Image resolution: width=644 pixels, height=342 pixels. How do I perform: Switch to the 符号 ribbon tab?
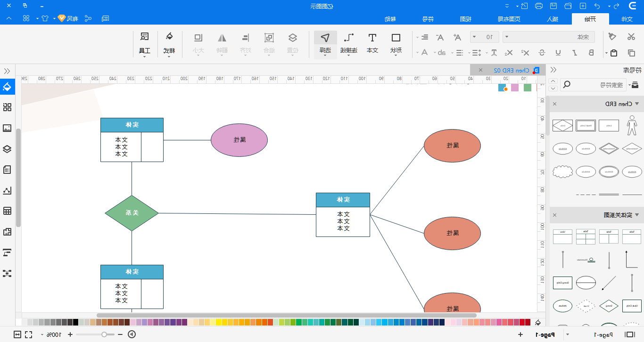[x=428, y=19]
